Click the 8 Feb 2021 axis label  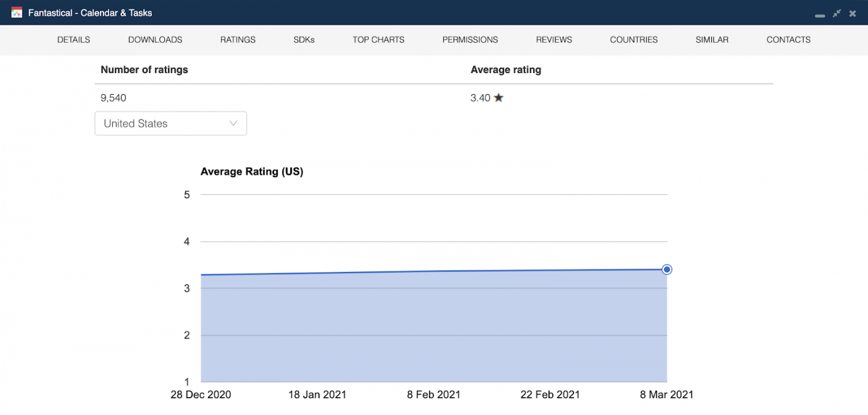pos(434,395)
